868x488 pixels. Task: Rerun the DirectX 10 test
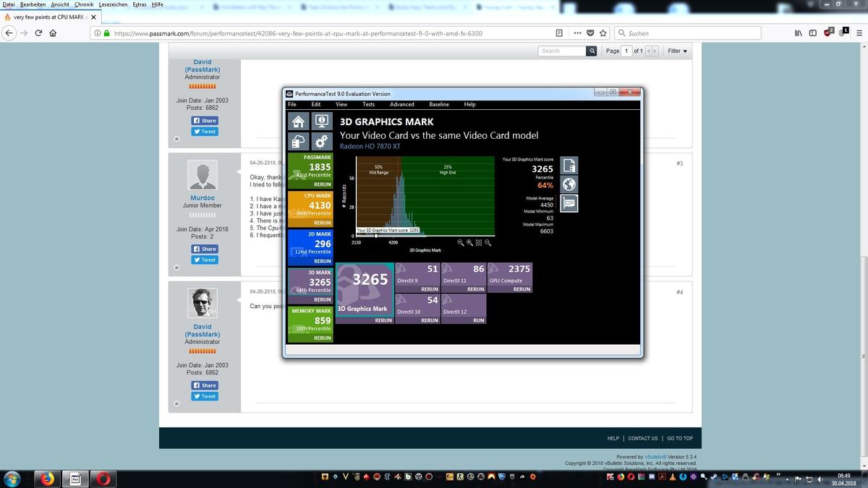tap(429, 320)
